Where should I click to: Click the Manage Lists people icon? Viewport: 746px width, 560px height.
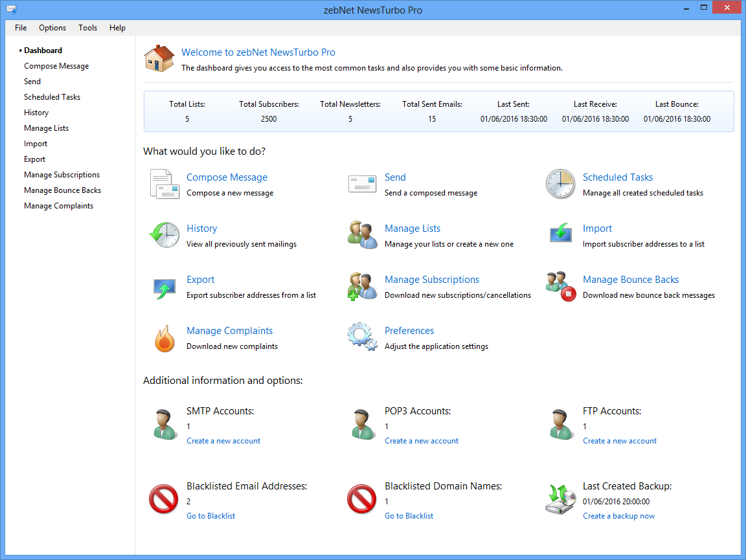click(362, 235)
